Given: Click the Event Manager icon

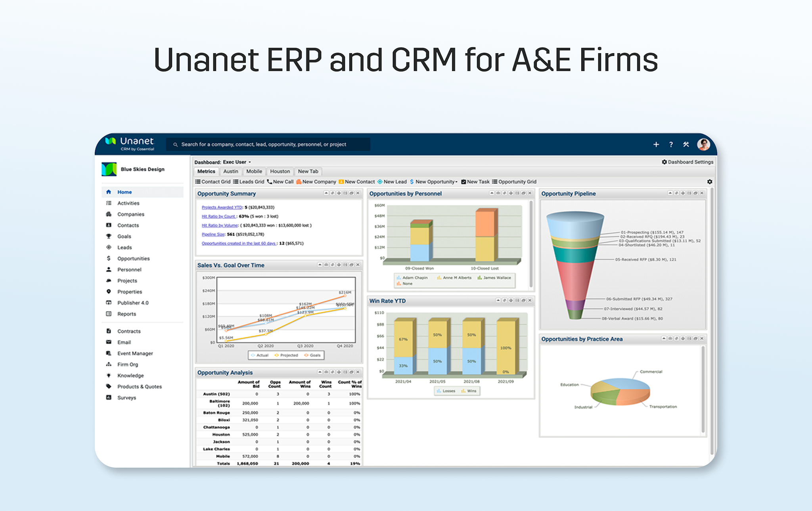Looking at the screenshot, I should 109,353.
